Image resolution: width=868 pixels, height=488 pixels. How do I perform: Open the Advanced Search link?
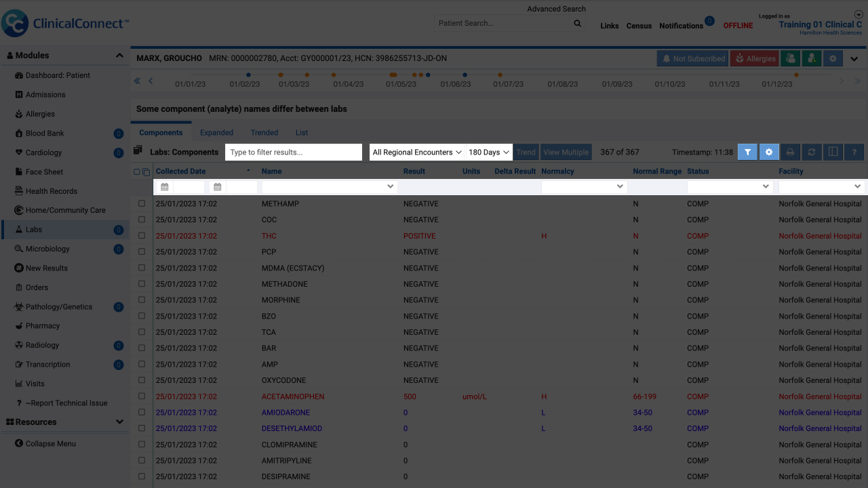click(557, 9)
